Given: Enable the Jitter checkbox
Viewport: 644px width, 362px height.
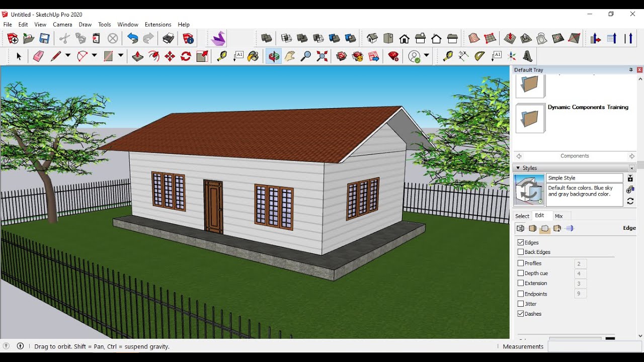Looking at the screenshot, I should [x=521, y=304].
